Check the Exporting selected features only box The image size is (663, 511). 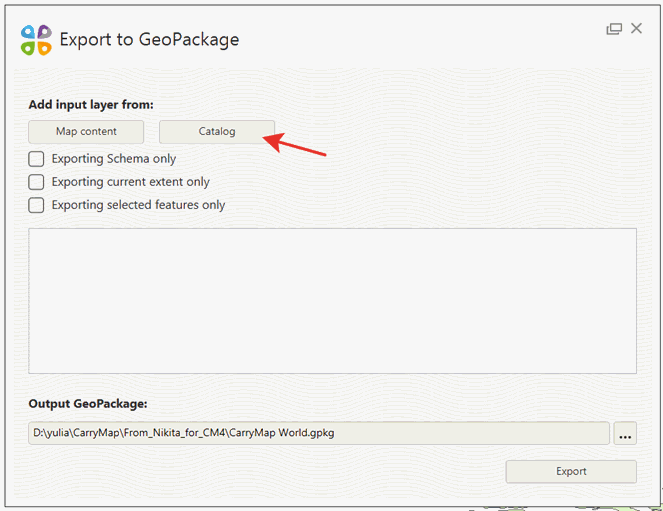tap(36, 205)
